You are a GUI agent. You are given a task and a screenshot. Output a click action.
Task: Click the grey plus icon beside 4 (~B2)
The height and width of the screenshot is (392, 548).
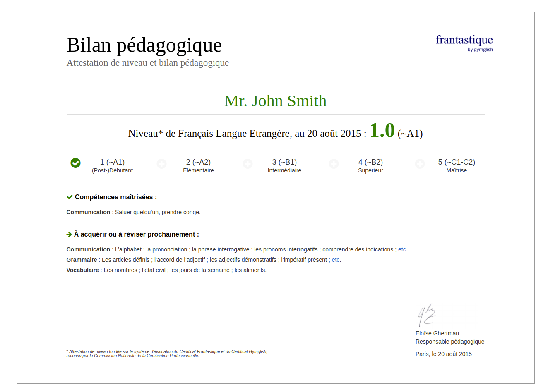point(334,164)
